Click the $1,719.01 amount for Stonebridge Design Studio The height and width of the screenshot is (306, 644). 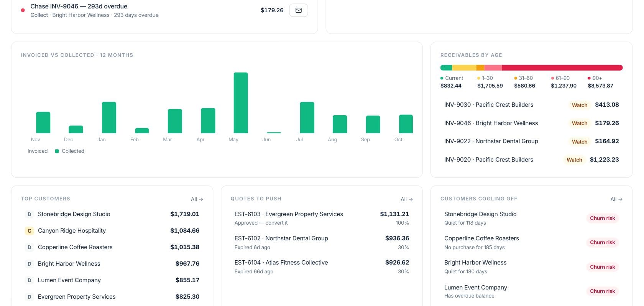[185, 214]
